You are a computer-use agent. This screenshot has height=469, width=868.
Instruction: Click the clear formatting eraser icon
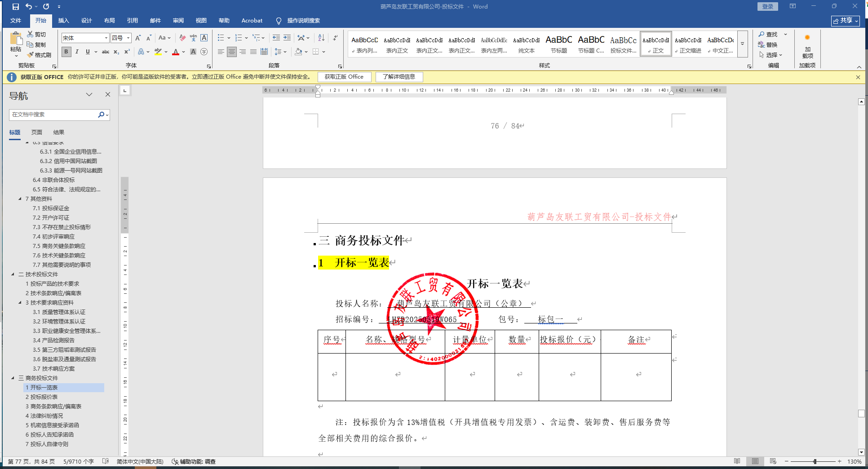tap(182, 38)
